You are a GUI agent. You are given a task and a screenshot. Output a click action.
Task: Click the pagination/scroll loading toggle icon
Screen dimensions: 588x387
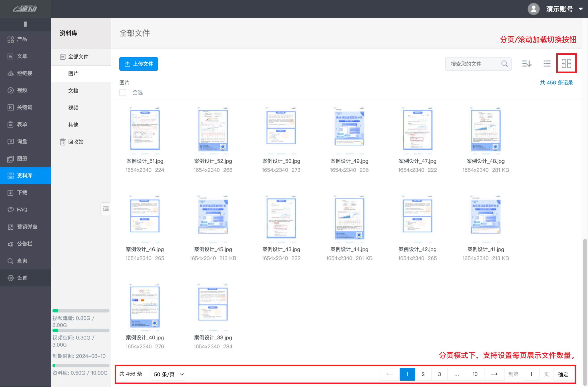point(566,64)
